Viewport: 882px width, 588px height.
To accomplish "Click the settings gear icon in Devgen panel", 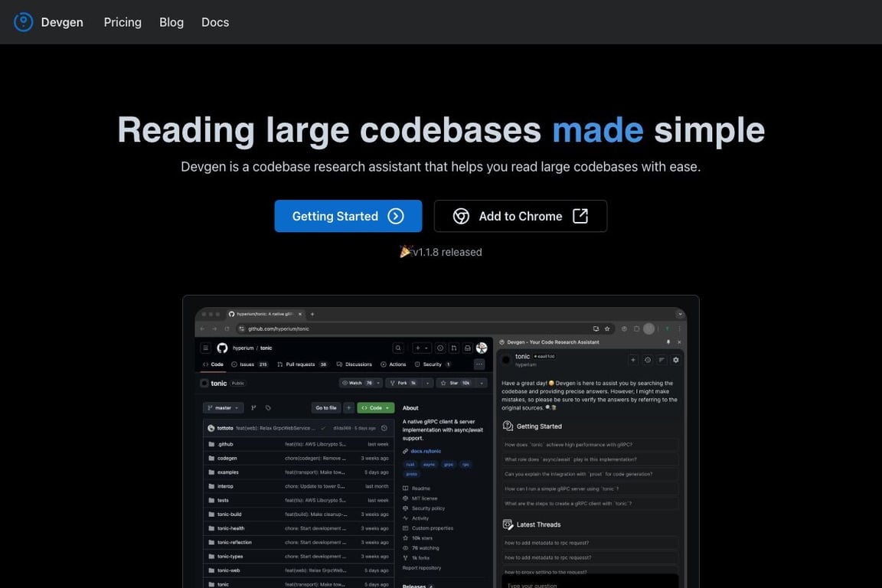I will pyautogui.click(x=675, y=360).
